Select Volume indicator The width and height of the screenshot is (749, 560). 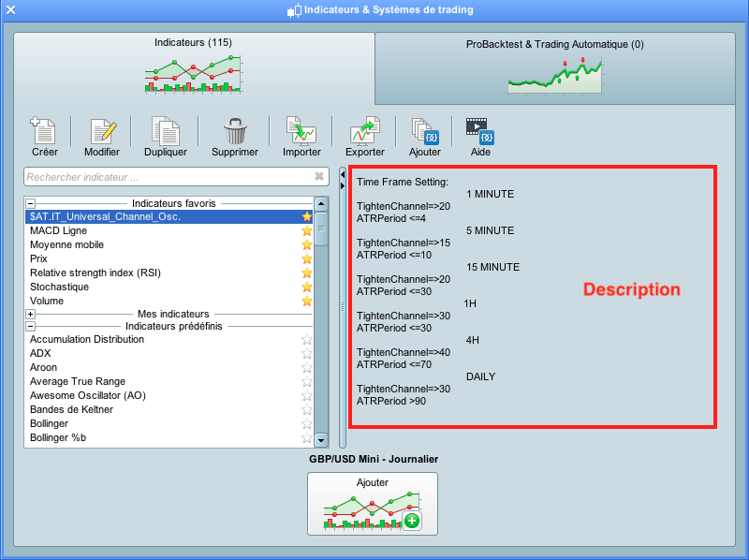tap(169, 301)
